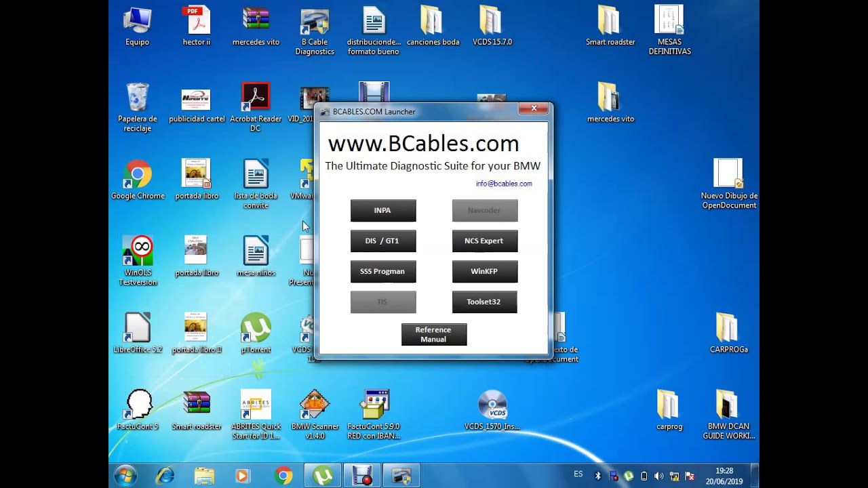Launch NCS Expert
The height and width of the screenshot is (488, 868).
[485, 241]
